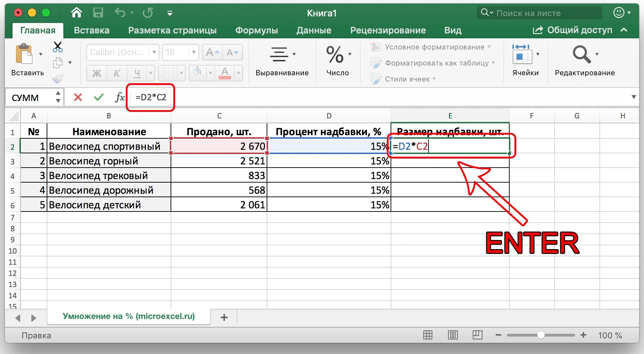
Task: Click the red font color icon
Action: coord(225,73)
